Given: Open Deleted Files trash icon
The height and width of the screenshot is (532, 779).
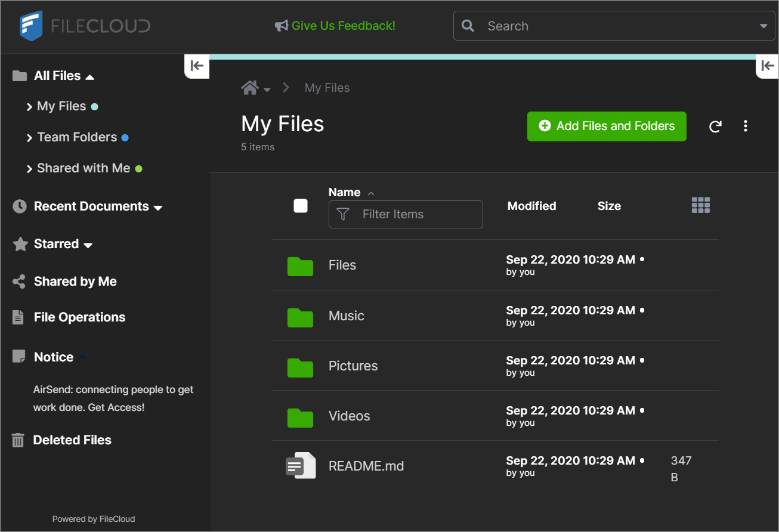Looking at the screenshot, I should point(18,440).
